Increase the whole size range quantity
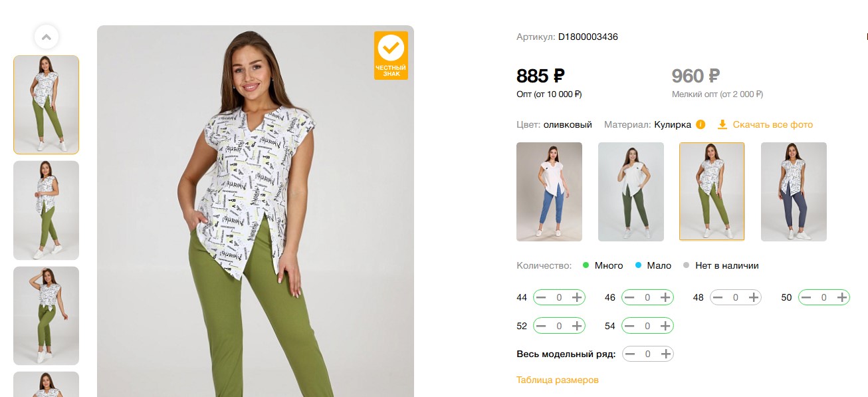Viewport: 868px width, 397px height. click(665, 354)
